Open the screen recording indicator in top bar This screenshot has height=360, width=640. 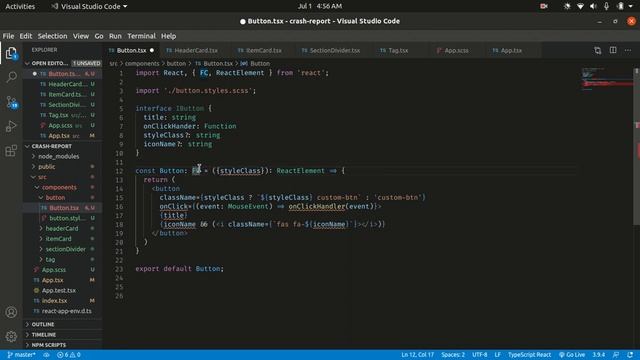[544, 6]
